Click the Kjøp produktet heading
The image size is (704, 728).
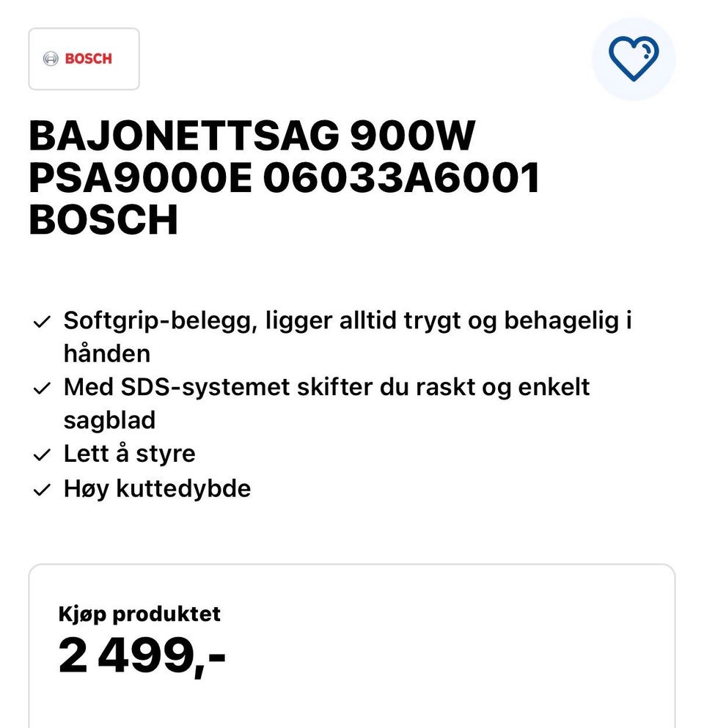click(x=139, y=613)
